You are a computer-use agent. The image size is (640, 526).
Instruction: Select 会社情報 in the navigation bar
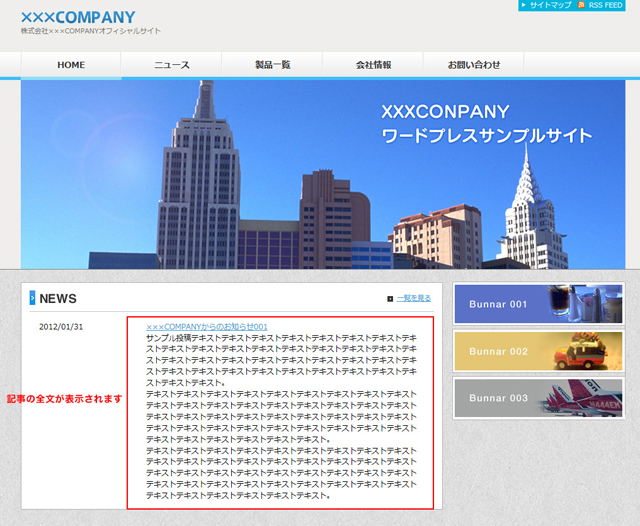tap(373, 65)
